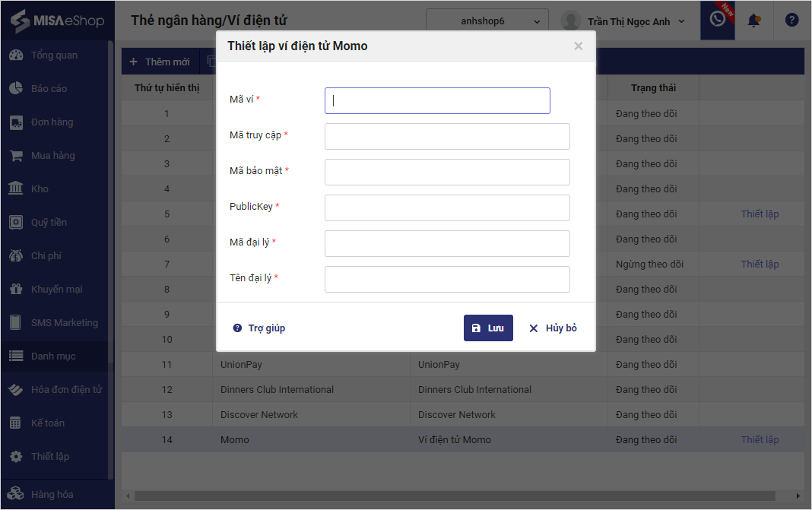812x510 pixels.
Task: Click the Trạng thái column header
Action: click(653, 88)
